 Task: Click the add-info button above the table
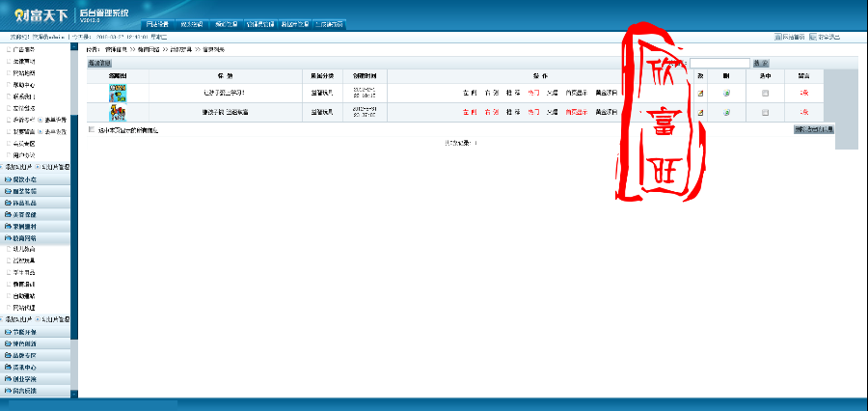(99, 63)
